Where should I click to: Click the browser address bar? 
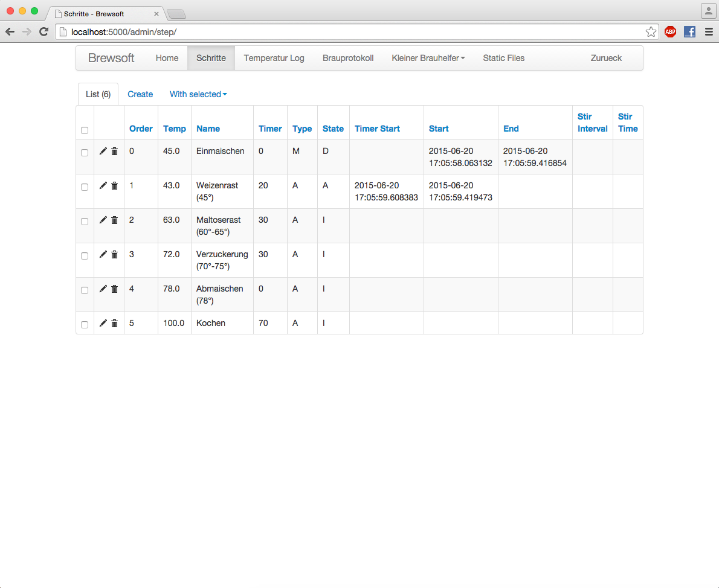click(350, 32)
